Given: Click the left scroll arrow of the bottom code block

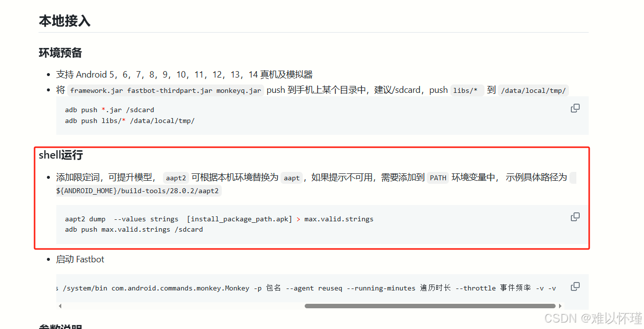Looking at the screenshot, I should click(x=60, y=306).
